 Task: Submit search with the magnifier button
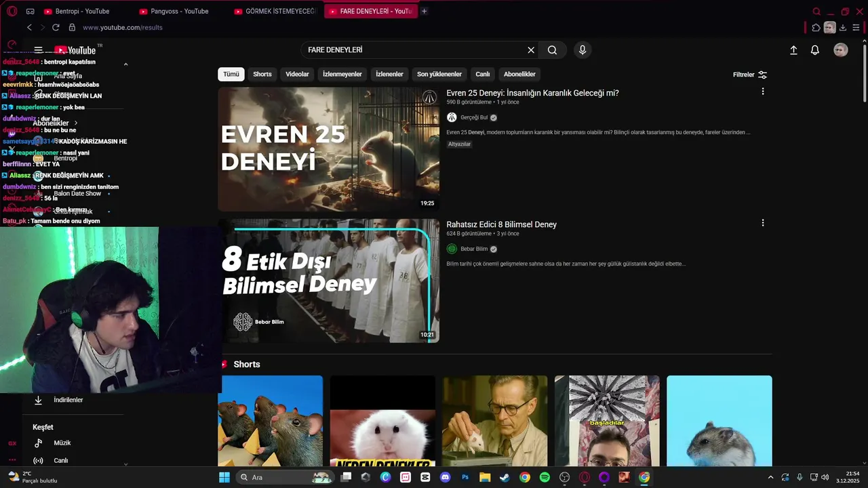pos(553,50)
